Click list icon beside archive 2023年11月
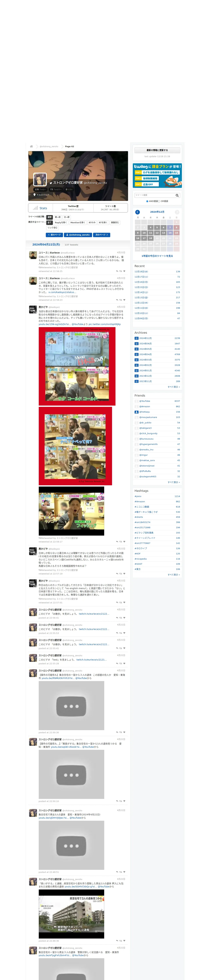 pyautogui.click(x=136, y=381)
